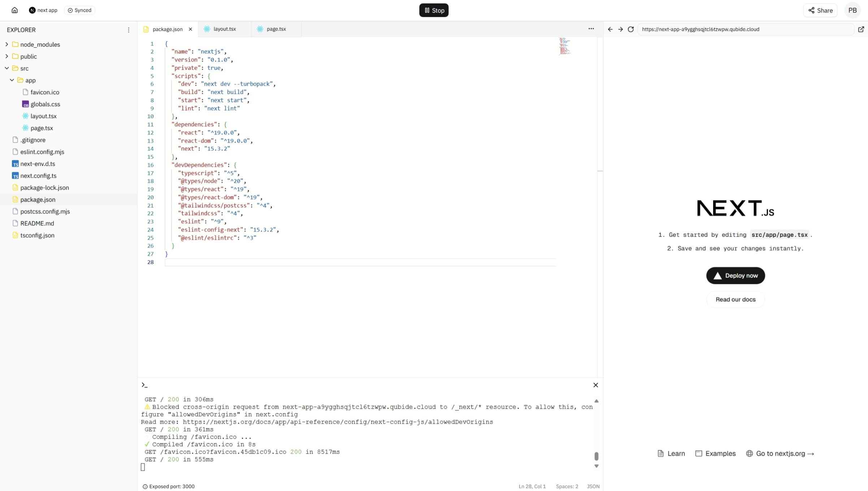
Task: Open the Explorer more actions menu
Action: tap(129, 30)
